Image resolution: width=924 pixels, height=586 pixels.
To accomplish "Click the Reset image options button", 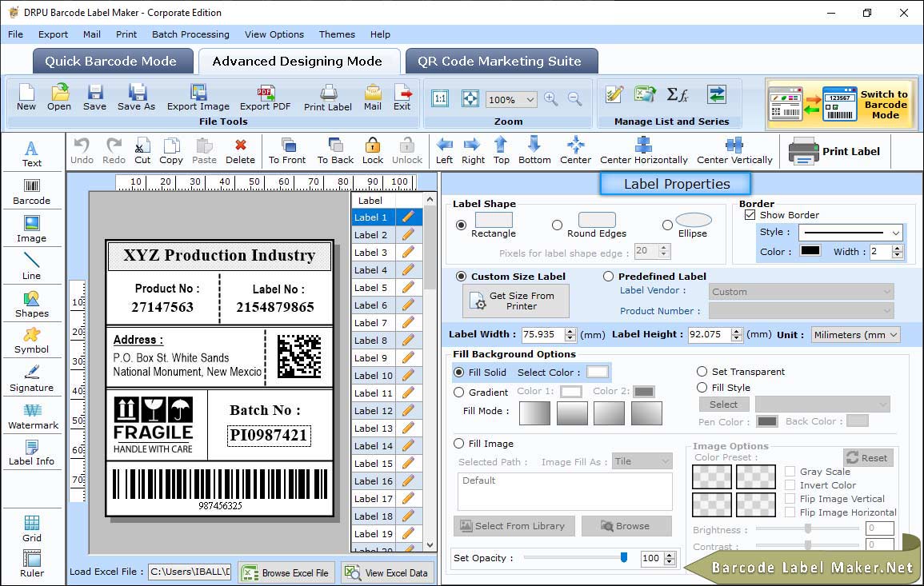I will coord(868,457).
